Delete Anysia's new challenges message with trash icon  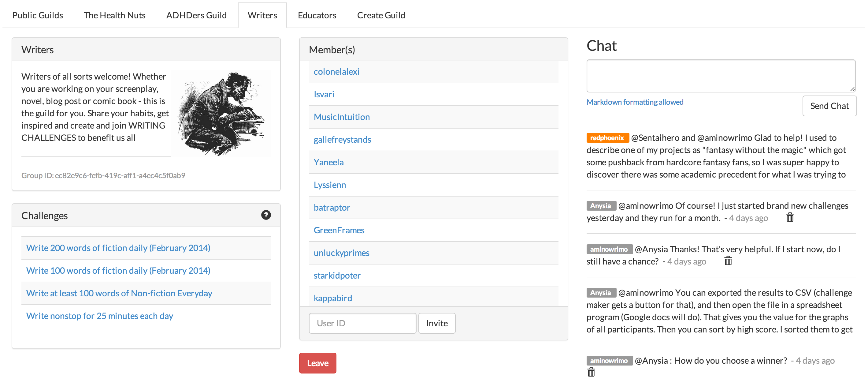click(790, 217)
